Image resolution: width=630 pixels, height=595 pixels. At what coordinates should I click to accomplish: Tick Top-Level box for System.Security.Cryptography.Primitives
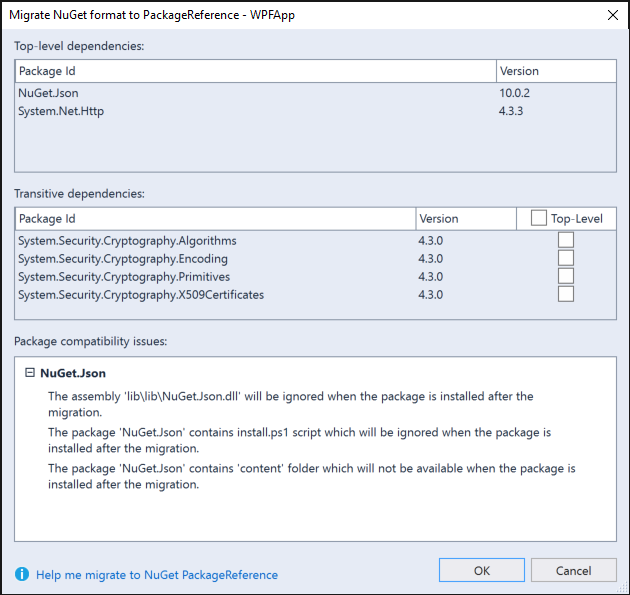pyautogui.click(x=566, y=276)
